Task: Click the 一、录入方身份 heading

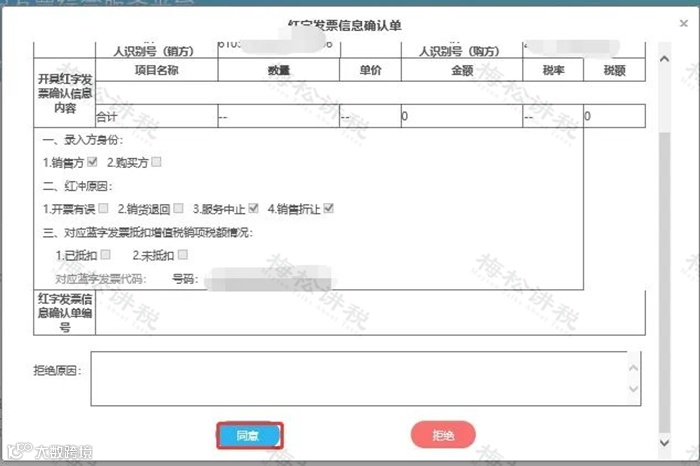Action: tap(83, 140)
